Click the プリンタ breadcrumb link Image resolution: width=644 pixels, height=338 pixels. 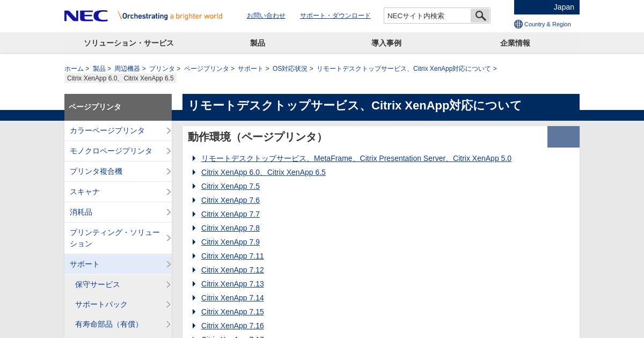(162, 69)
